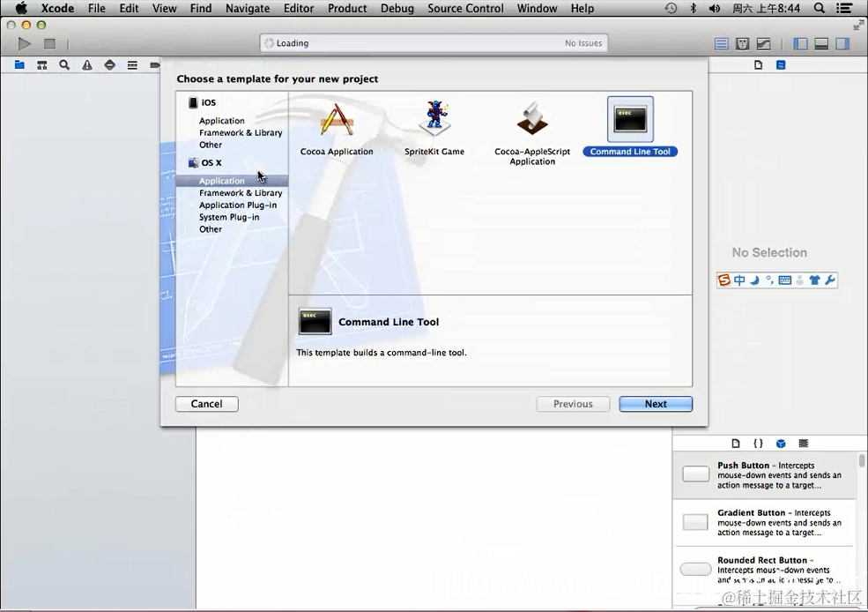Toggle the Debug area visibility
The width and height of the screenshot is (868, 612).
point(821,44)
